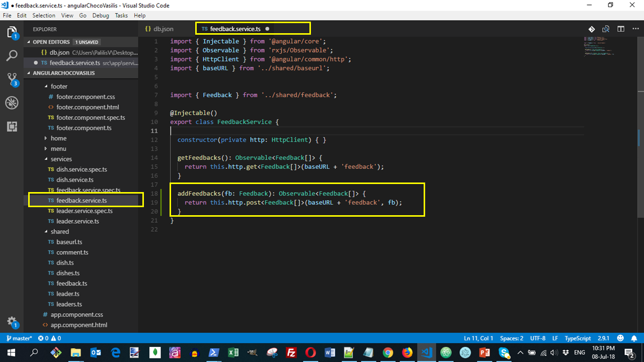Open the Debug view in activity bar
Image resolution: width=644 pixels, height=362 pixels.
[x=12, y=103]
